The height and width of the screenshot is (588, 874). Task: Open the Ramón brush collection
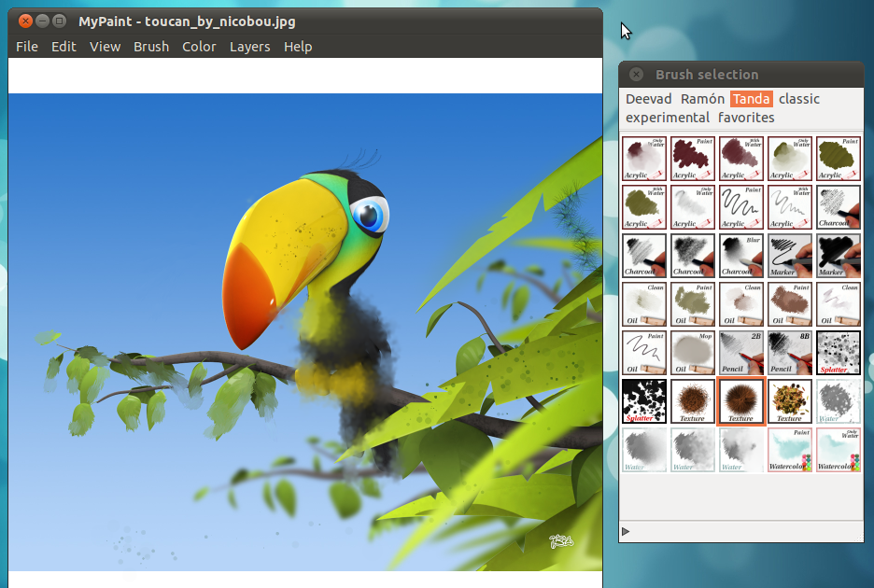pos(700,99)
